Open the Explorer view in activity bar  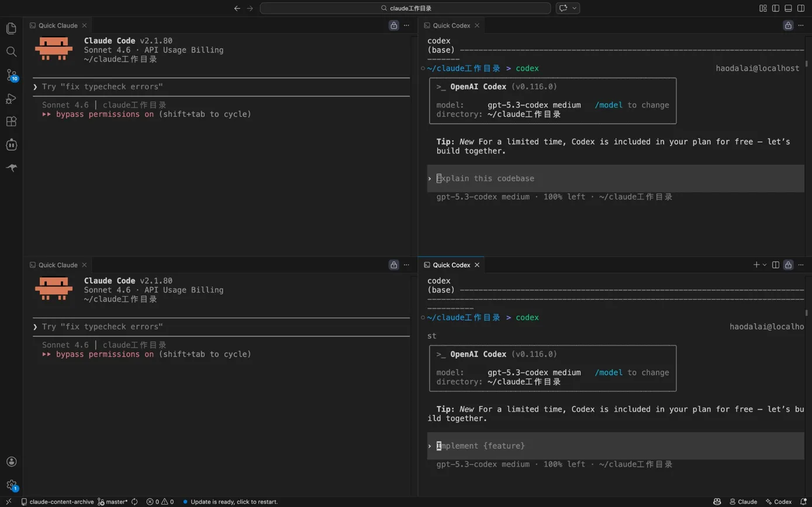pyautogui.click(x=11, y=28)
